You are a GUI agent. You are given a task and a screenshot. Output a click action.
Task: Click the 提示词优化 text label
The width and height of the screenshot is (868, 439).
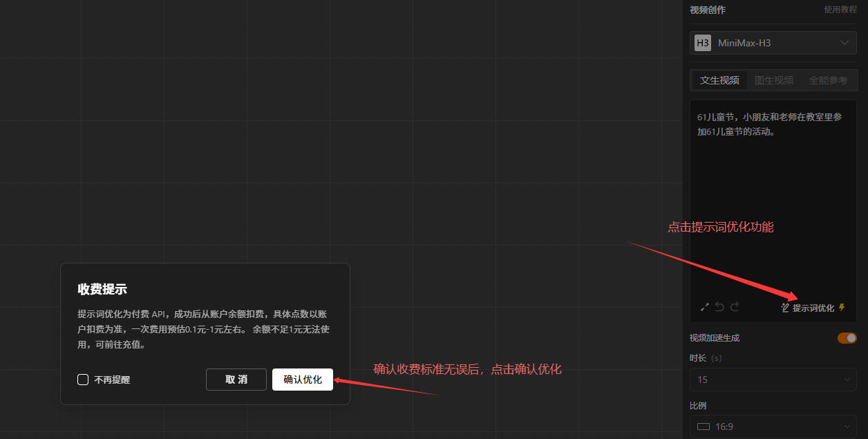point(813,308)
